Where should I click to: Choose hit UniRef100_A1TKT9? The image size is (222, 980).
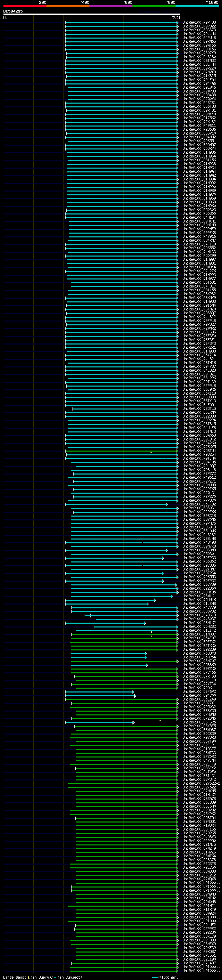[199, 910]
